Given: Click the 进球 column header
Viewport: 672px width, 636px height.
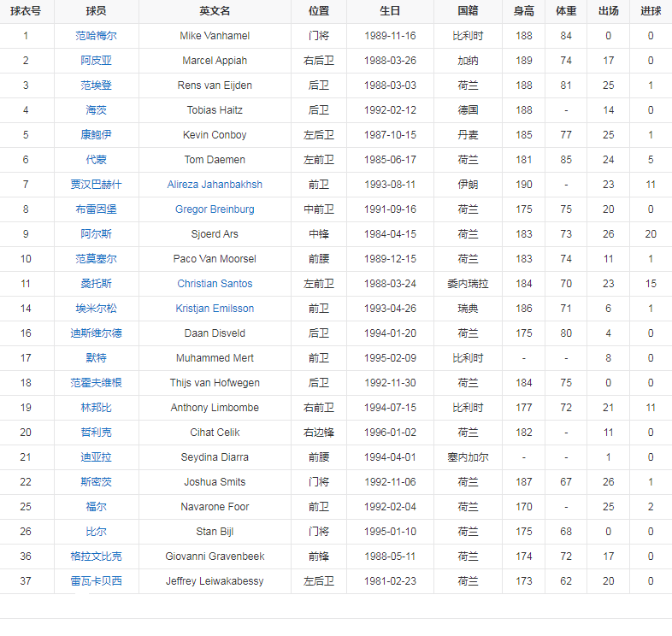Looking at the screenshot, I should click(x=651, y=11).
